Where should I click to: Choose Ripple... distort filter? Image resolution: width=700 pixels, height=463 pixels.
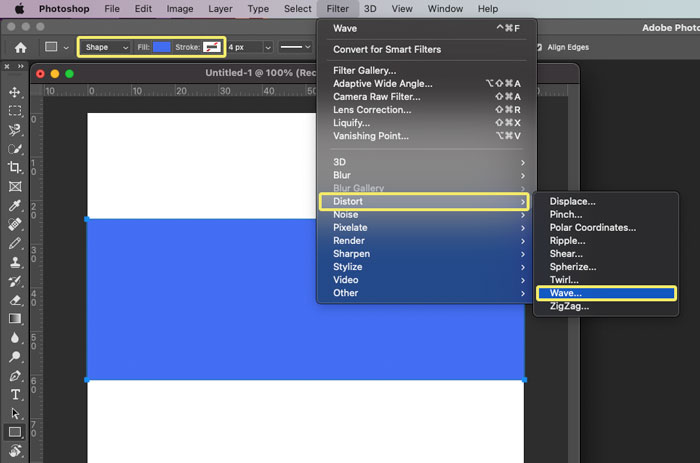coord(606,241)
